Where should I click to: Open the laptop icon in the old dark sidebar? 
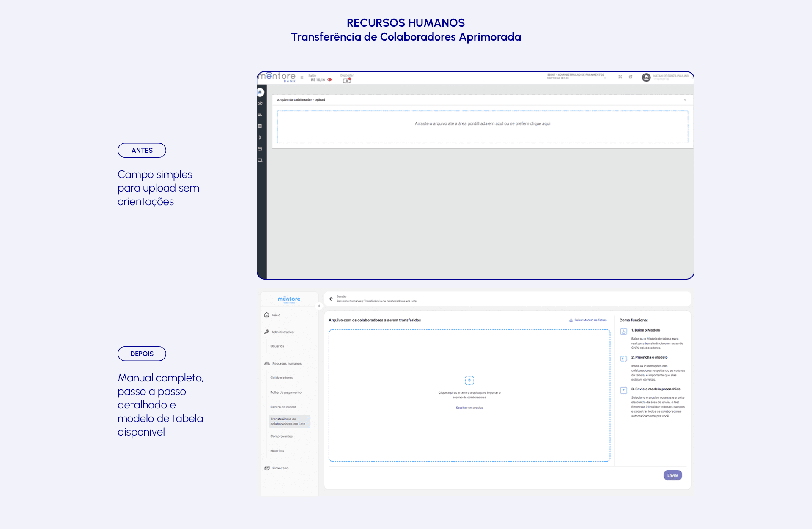pyautogui.click(x=260, y=160)
